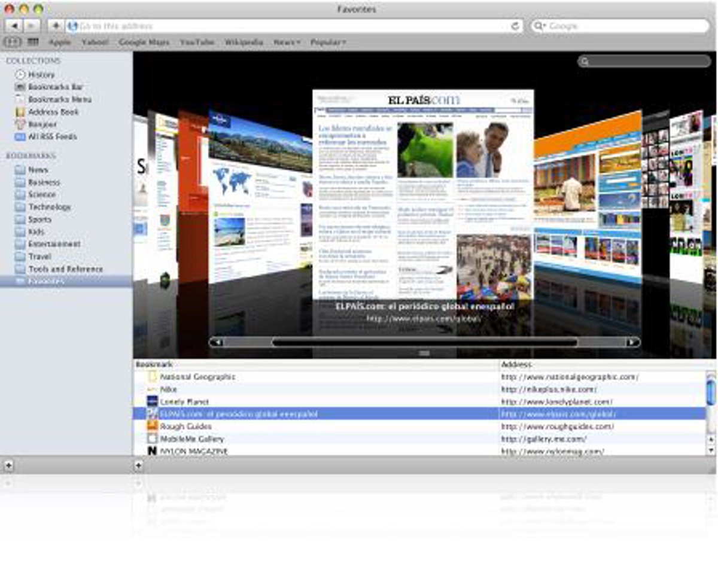
Task: Click the Cover Flow right scroll arrow
Action: 632,342
